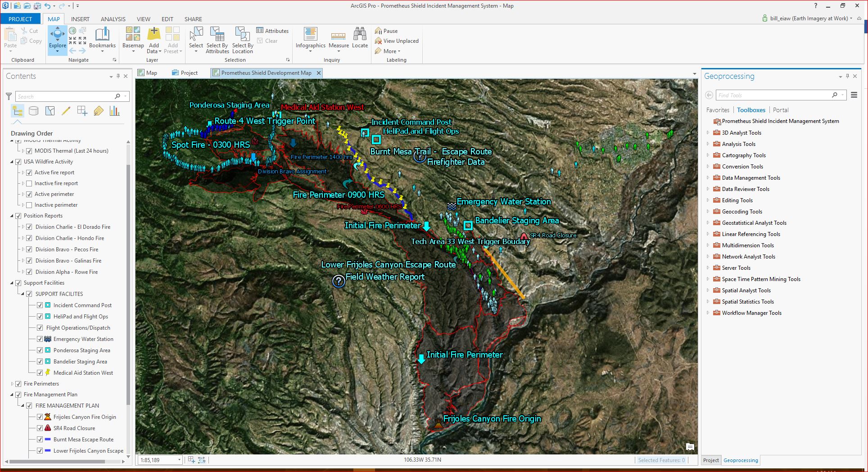This screenshot has width=868, height=472.
Task: Expand the Spatial Analyst Tools toolbox
Action: coord(708,290)
